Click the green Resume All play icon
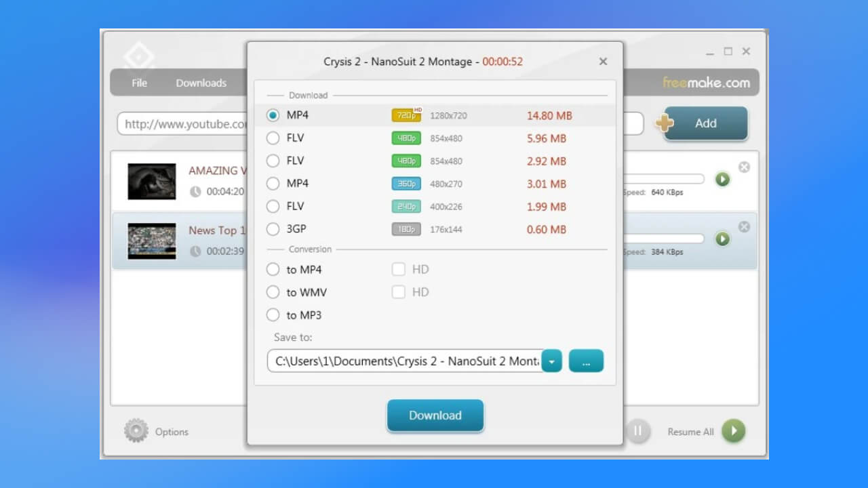 (x=733, y=431)
